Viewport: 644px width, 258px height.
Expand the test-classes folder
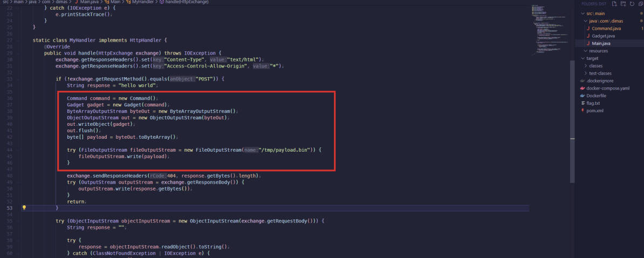[585, 73]
